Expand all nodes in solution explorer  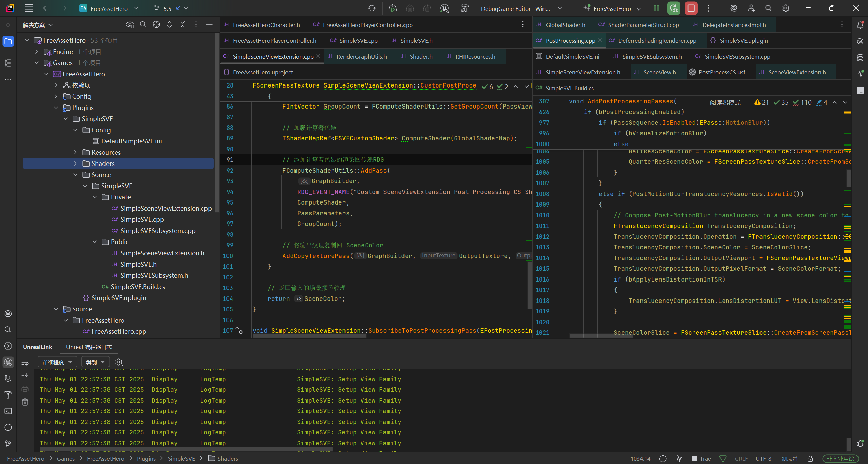(170, 25)
